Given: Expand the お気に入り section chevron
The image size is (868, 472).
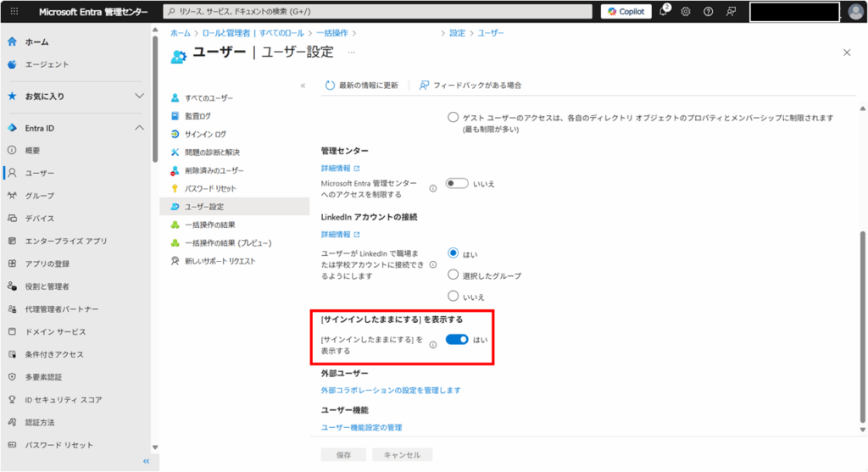Looking at the screenshot, I should [x=140, y=96].
